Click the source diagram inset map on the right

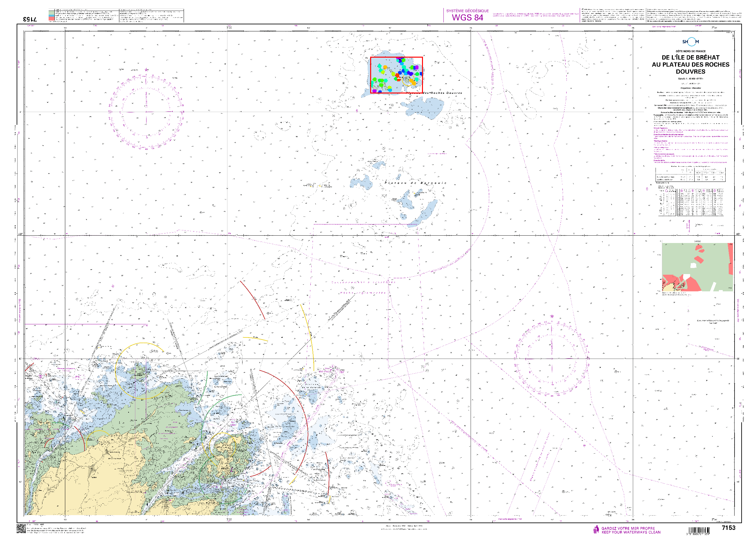click(x=697, y=267)
